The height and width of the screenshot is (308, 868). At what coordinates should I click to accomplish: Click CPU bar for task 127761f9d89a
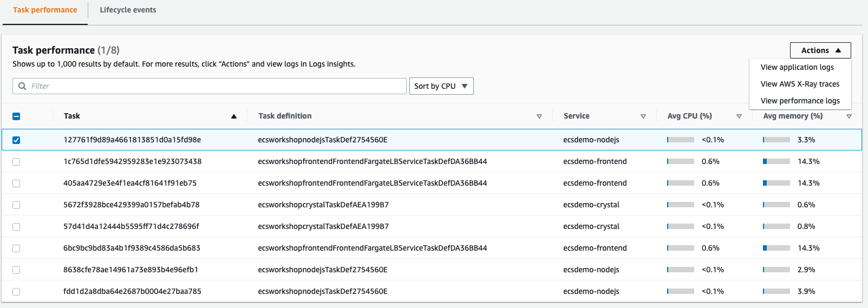681,140
